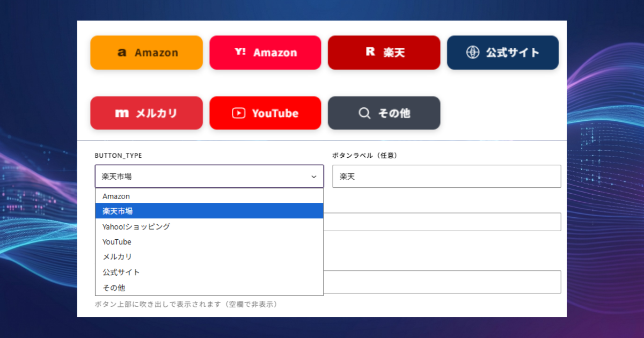Image resolution: width=644 pixels, height=338 pixels.
Task: Click the Rakuten R logo icon
Action: pos(370,52)
